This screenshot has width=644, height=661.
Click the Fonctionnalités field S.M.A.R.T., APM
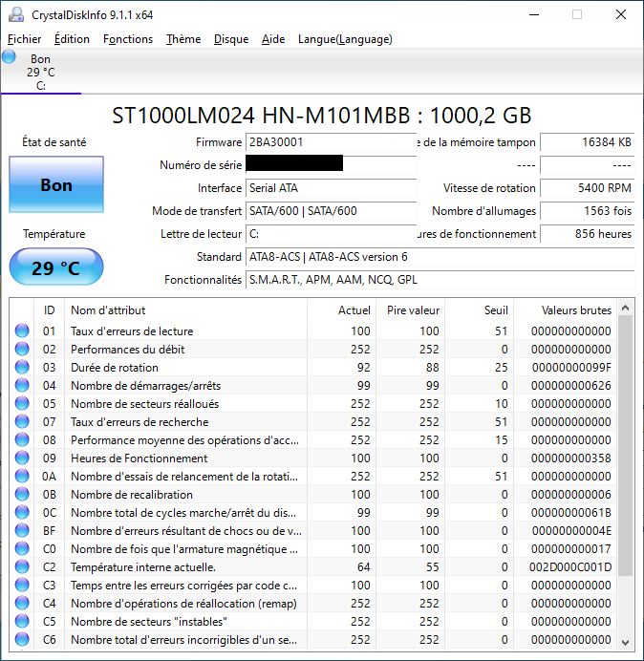(x=440, y=280)
